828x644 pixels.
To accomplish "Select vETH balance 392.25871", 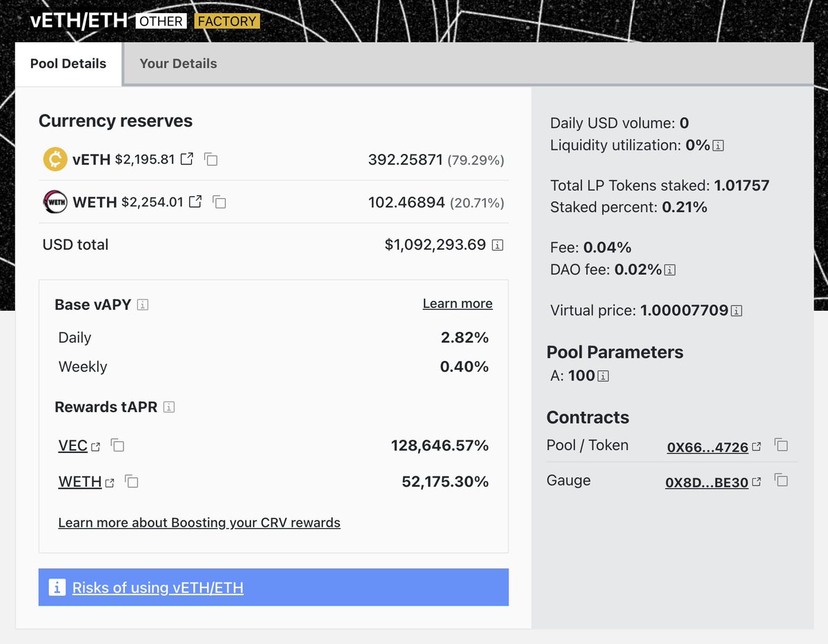I will point(405,160).
